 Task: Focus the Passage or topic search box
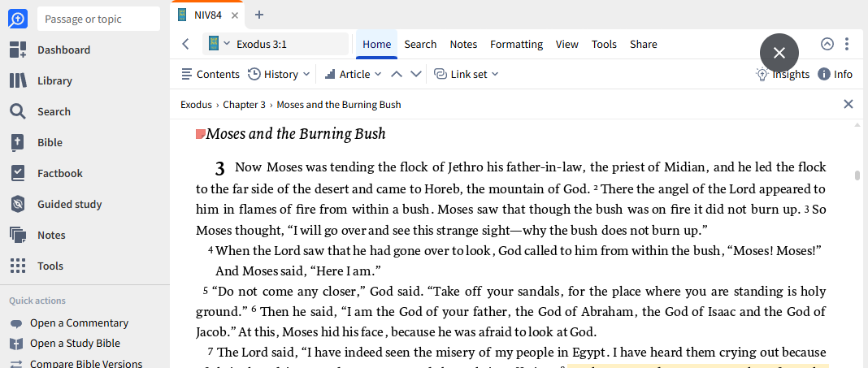(98, 19)
